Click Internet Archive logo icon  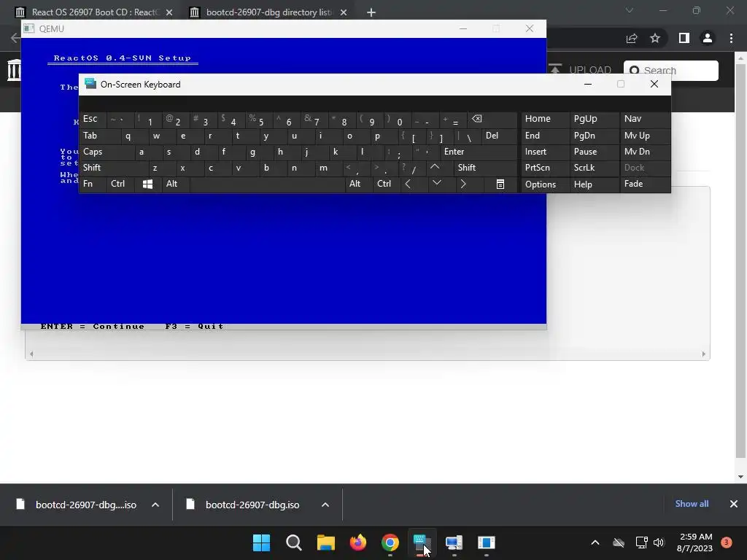[x=15, y=69]
